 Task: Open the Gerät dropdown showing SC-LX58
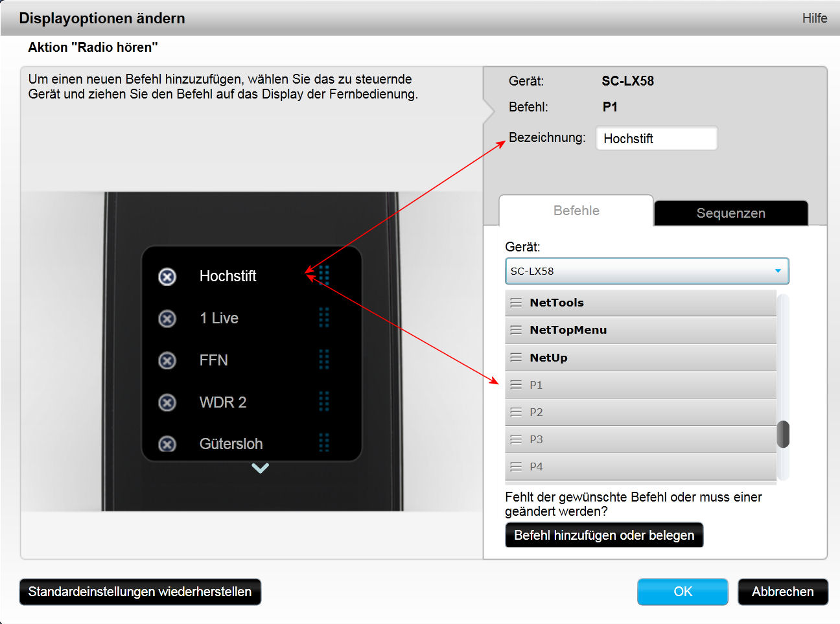(647, 271)
